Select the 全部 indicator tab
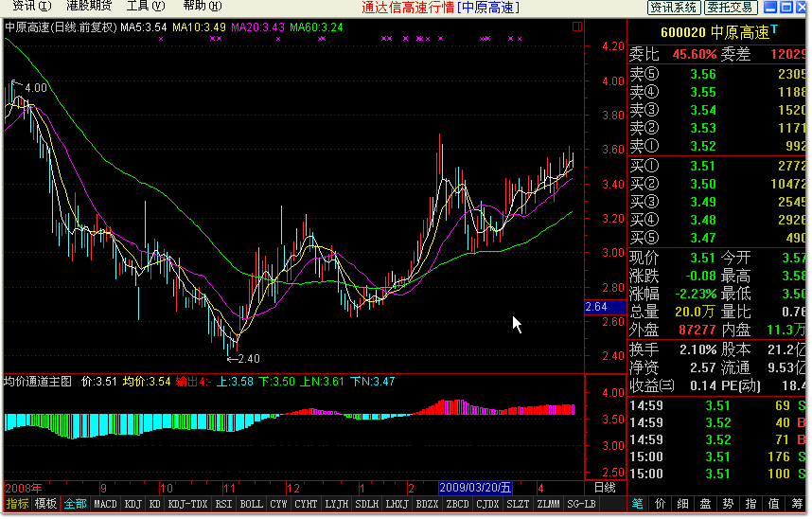This screenshot has height=519, width=812. tap(75, 504)
